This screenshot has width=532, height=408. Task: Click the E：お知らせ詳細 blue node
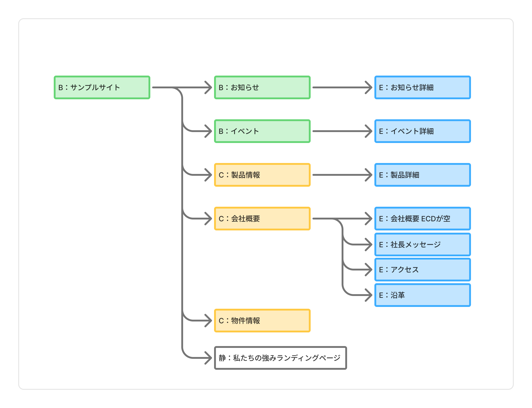pyautogui.click(x=422, y=87)
